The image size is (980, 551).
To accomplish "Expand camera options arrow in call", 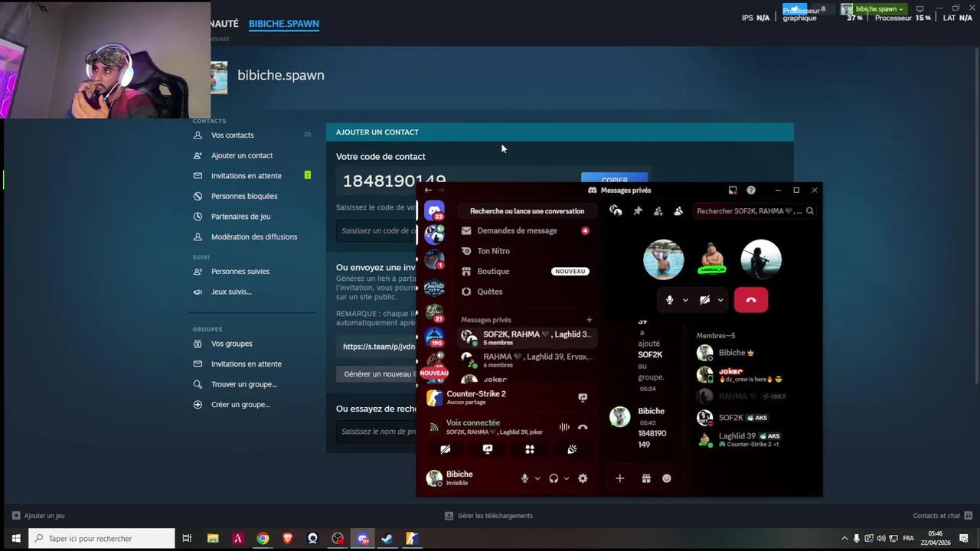I will pos(720,300).
